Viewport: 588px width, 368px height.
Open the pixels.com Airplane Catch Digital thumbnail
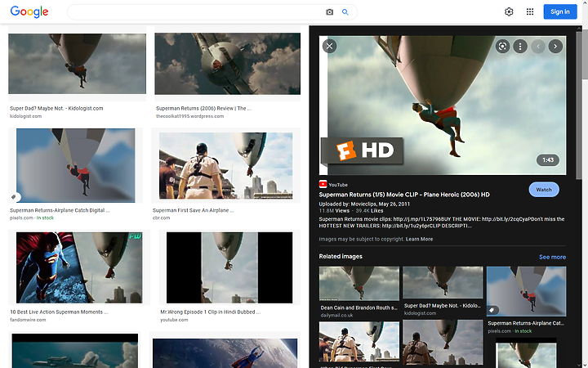click(76, 165)
